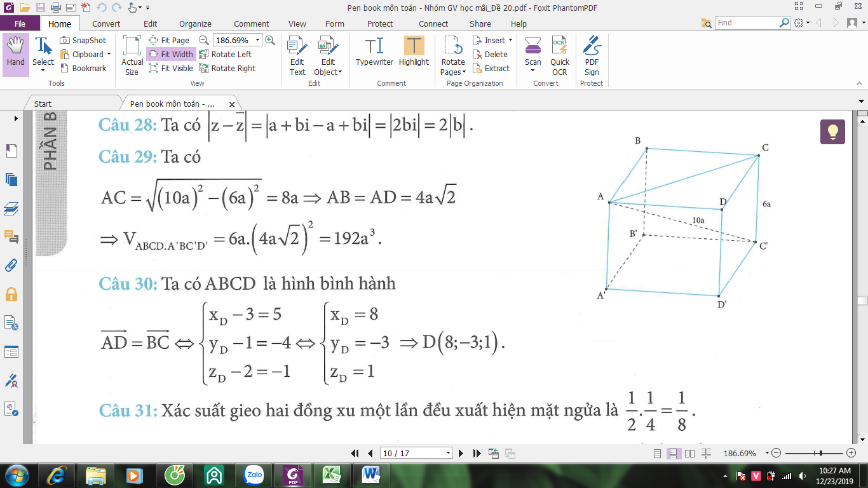
Task: Expand the page number dropdown at bottom
Action: (449, 453)
